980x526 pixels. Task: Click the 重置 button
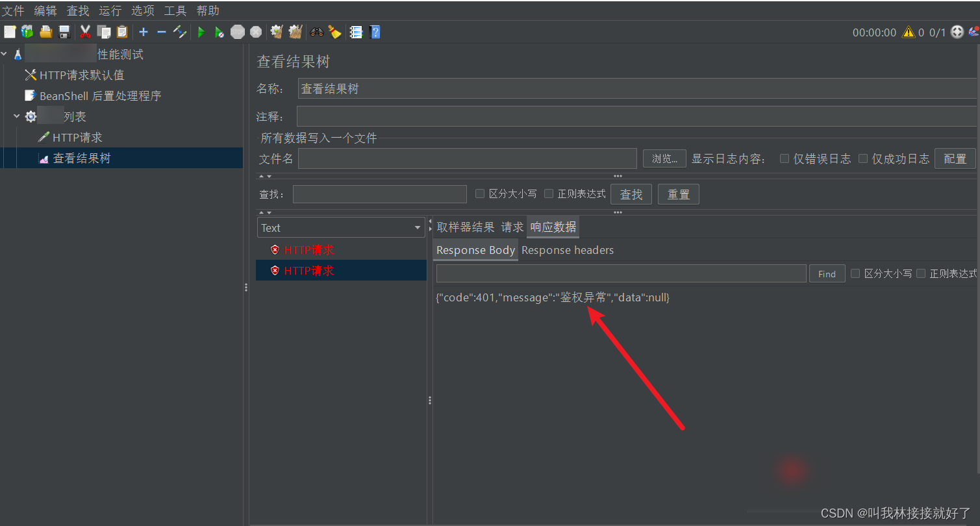[x=679, y=194]
